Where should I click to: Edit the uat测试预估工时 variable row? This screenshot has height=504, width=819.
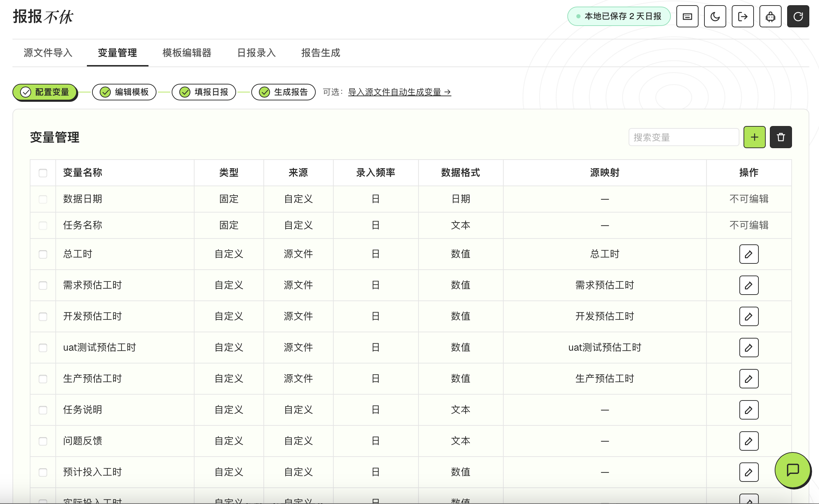(x=749, y=348)
